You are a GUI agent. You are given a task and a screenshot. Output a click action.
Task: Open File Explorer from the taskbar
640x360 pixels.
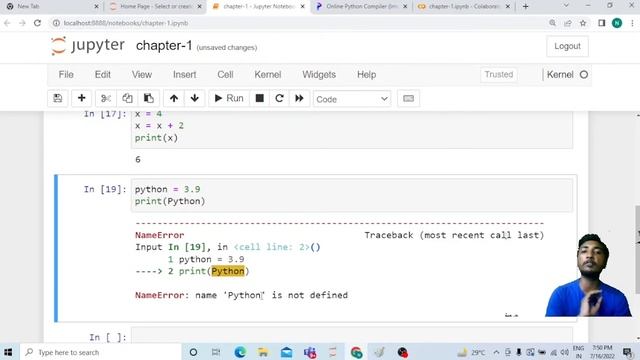(x=263, y=352)
